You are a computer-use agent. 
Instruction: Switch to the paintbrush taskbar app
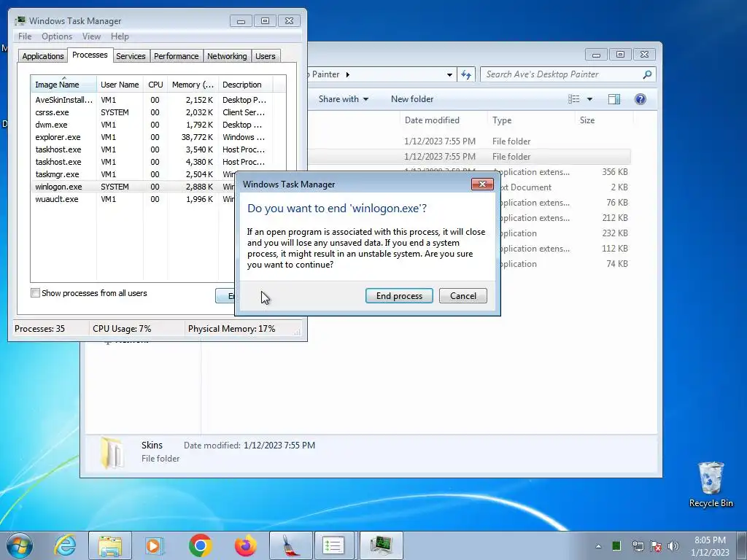[290, 545]
